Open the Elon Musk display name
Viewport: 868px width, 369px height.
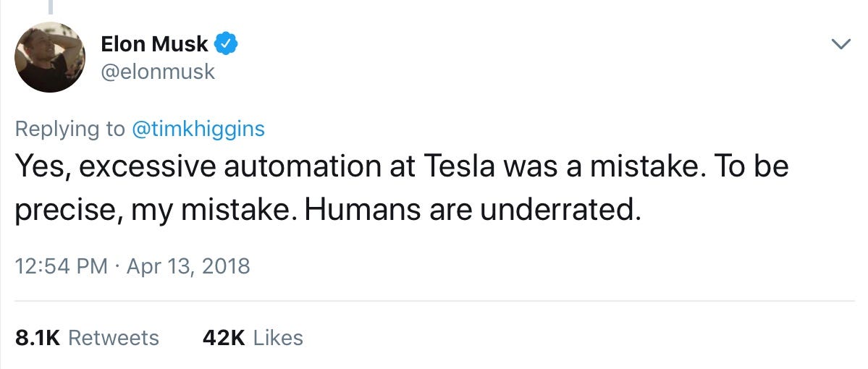154,43
